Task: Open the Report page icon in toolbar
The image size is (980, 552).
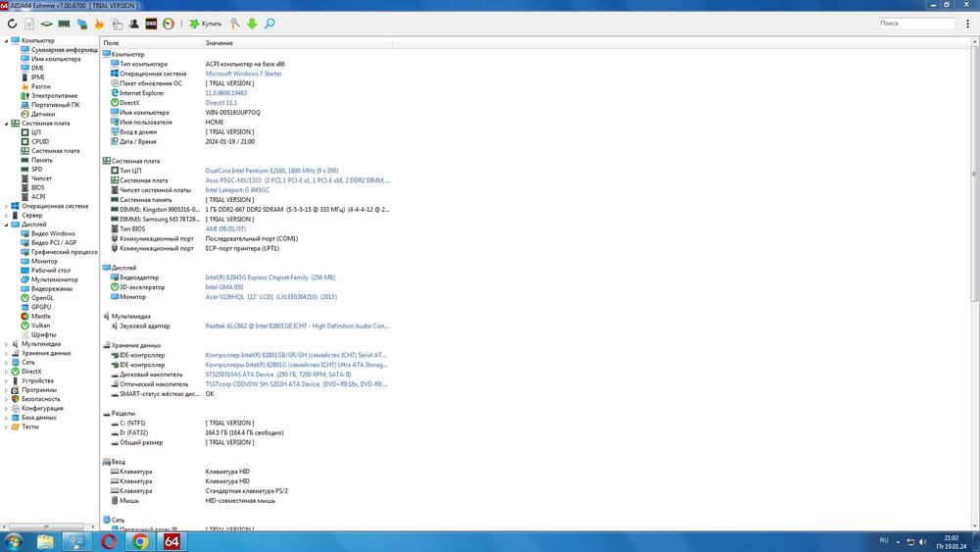Action: coord(29,24)
